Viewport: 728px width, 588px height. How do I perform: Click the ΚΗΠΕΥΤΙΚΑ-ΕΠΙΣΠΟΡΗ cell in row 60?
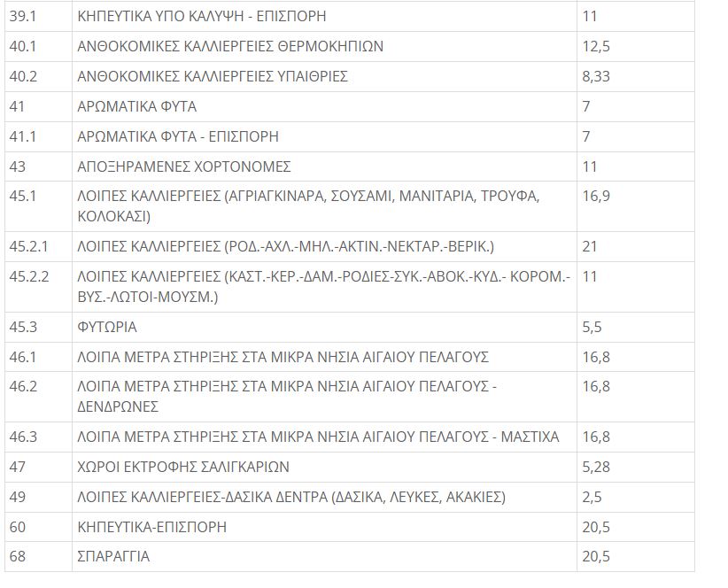click(x=152, y=527)
